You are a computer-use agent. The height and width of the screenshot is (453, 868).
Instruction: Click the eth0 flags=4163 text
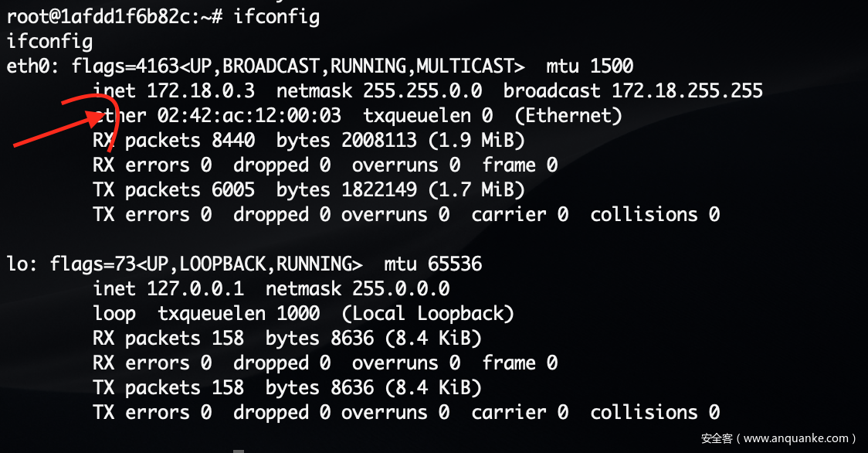(x=125, y=66)
